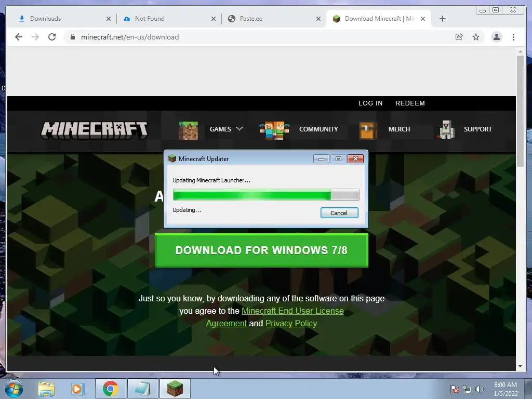Click the Not Found tab cloud icon

[x=127, y=19]
